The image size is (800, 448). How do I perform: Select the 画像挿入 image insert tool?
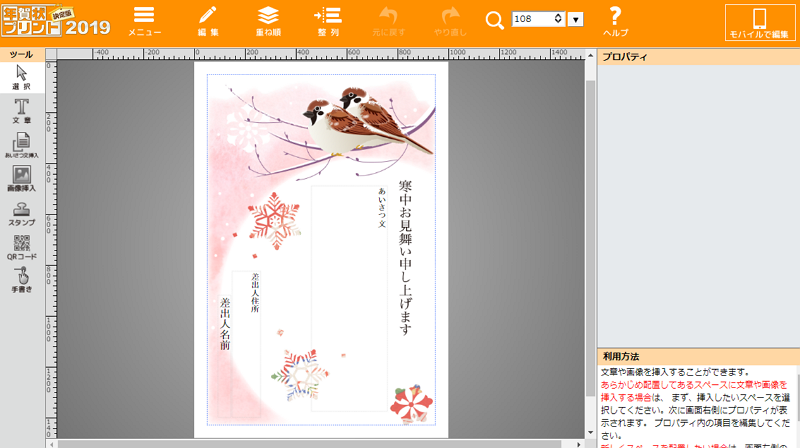point(21,179)
